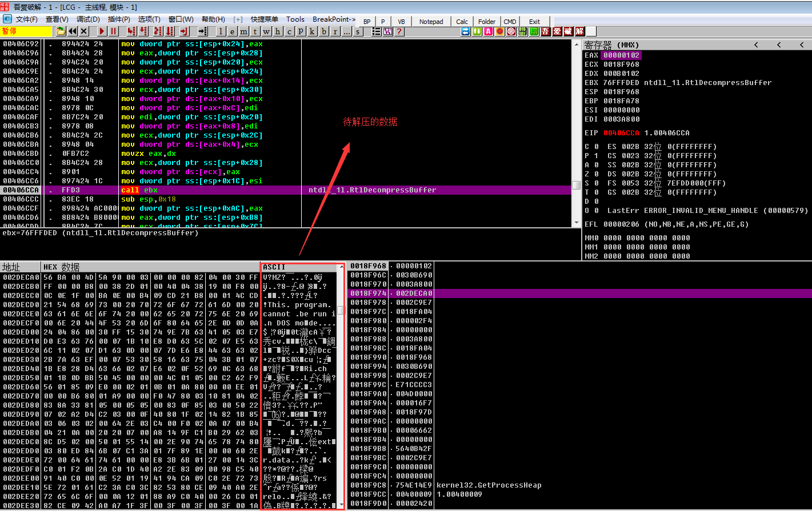This screenshot has height=511, width=812.
Task: Open Source window 's' button
Action: 358,31
